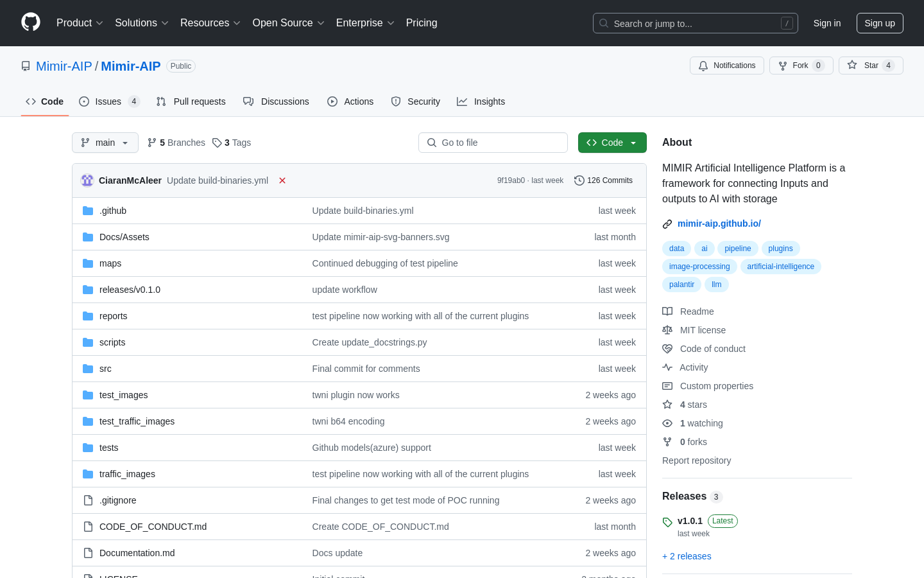Click the Notifications button
Screen dimensions: 924x578
point(727,66)
